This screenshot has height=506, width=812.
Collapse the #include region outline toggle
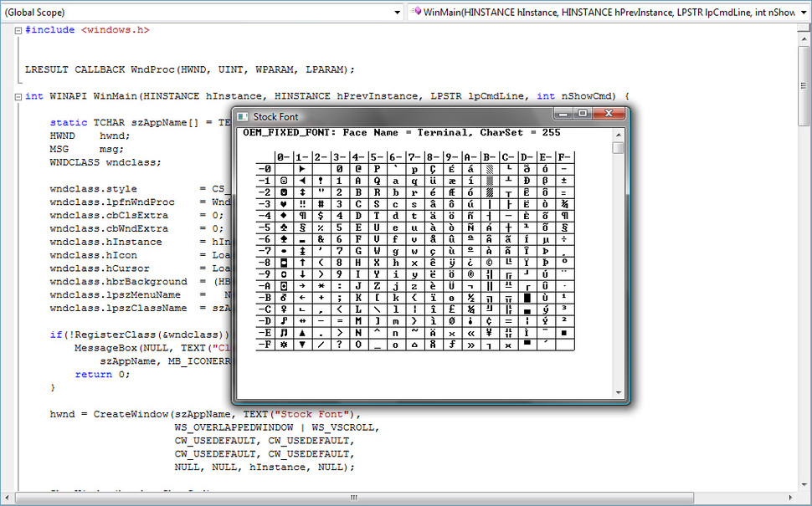point(18,30)
